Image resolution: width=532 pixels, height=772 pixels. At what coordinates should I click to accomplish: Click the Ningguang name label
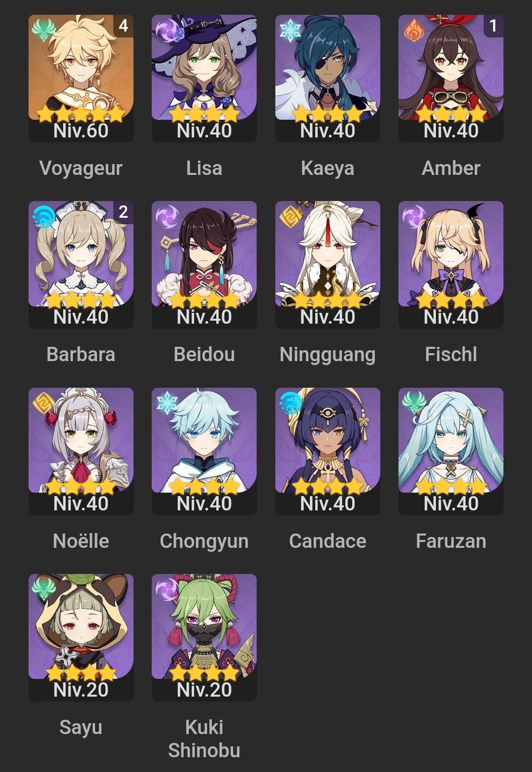point(328,355)
